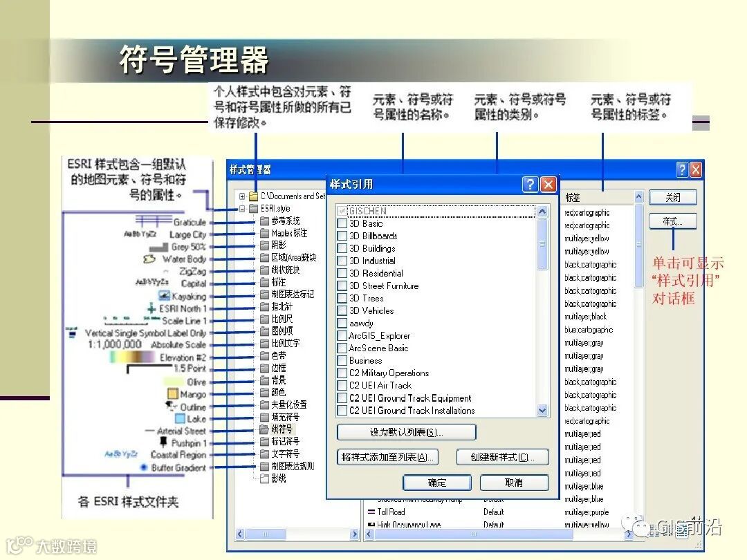The image size is (747, 560).
Task: Select the 矢量化设置 folder icon
Action: (264, 404)
